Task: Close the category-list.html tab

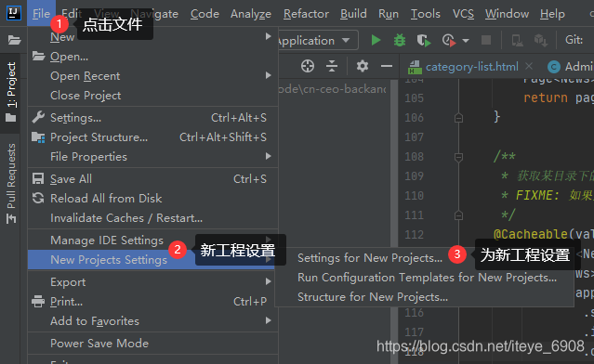Action: [529, 66]
